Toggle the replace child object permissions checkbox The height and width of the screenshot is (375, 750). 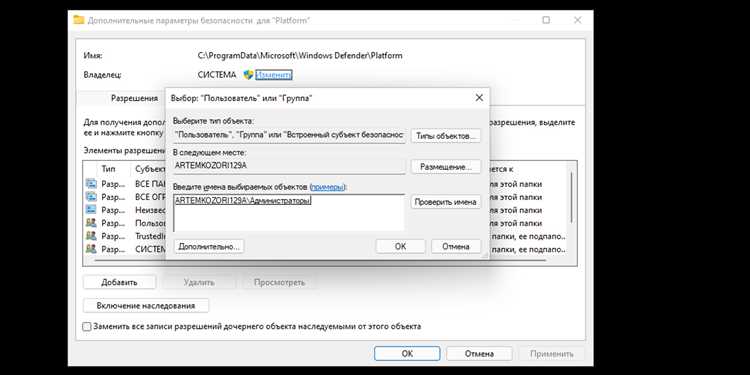point(87,327)
